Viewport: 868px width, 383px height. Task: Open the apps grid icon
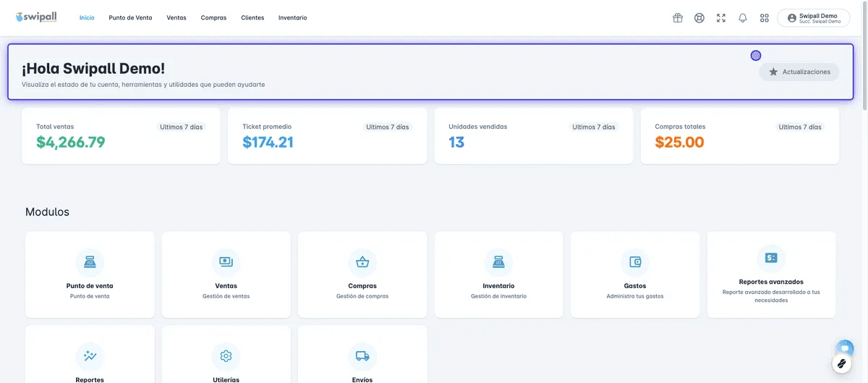pos(765,18)
